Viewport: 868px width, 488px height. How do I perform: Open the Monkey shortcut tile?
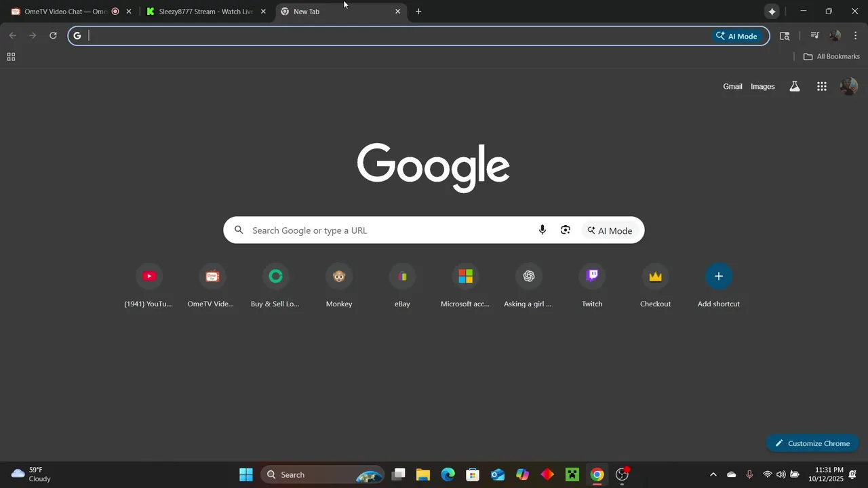tap(338, 285)
